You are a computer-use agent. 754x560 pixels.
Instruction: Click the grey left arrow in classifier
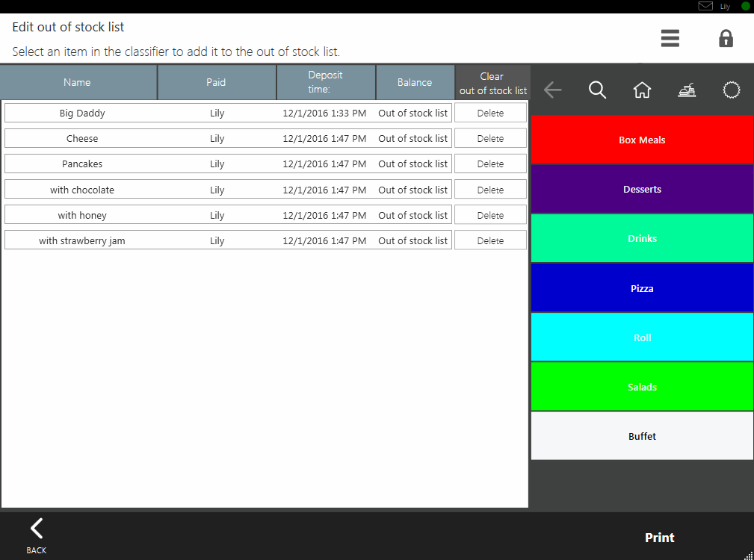552,90
